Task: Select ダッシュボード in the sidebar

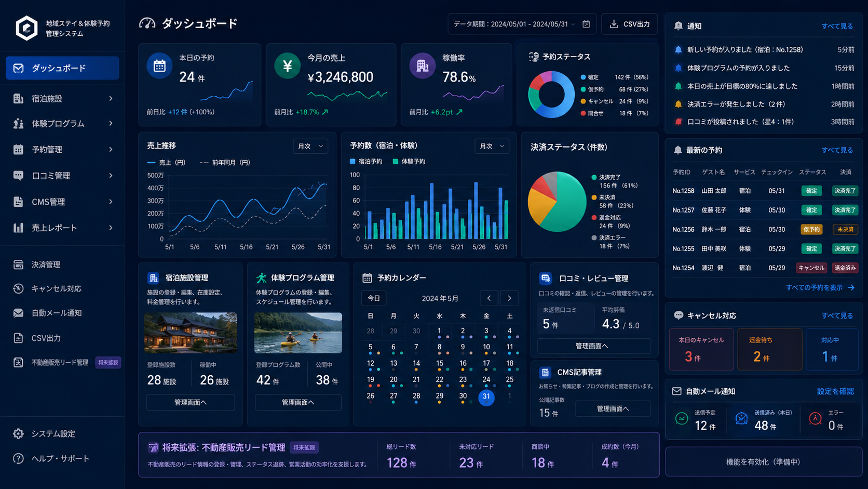Action: (x=62, y=68)
